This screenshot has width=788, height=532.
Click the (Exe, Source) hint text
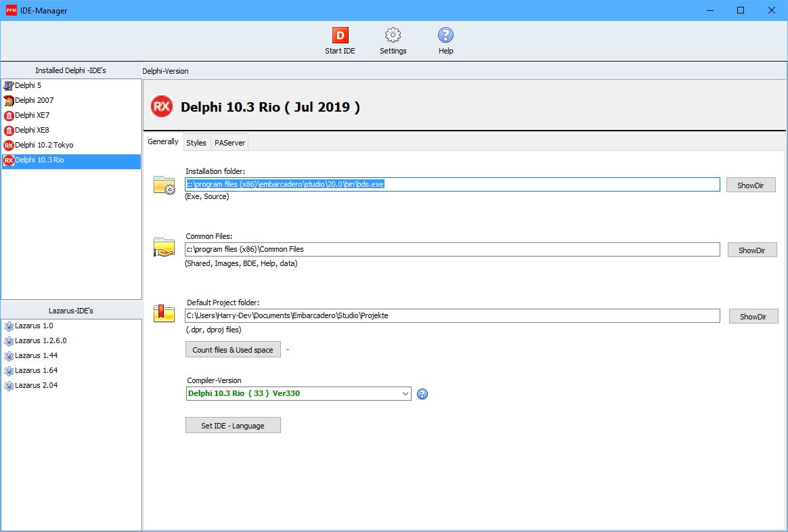coord(207,196)
